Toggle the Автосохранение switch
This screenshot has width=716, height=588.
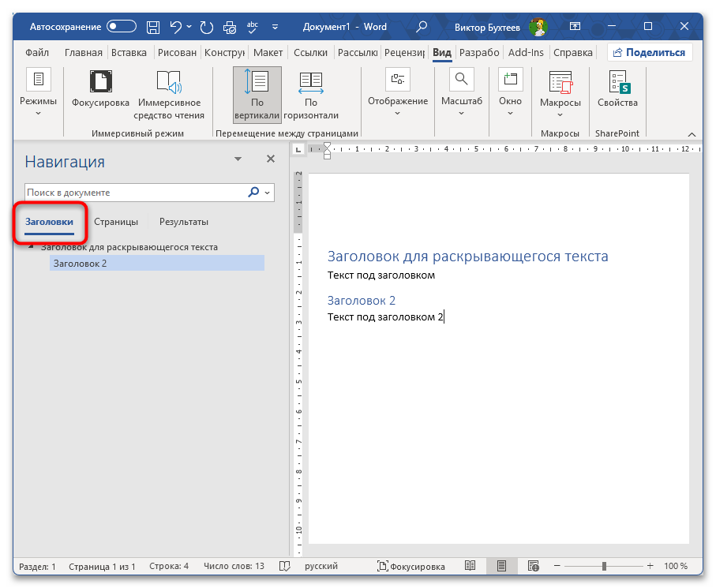pyautogui.click(x=122, y=27)
